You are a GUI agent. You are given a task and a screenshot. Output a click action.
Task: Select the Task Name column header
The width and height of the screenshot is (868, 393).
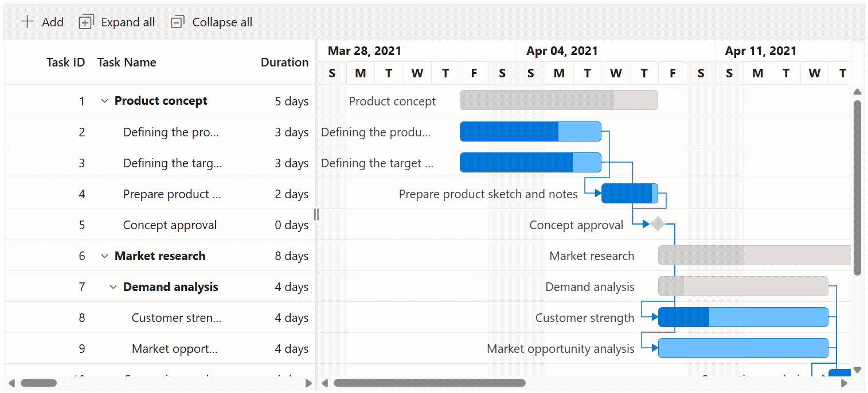(x=126, y=62)
